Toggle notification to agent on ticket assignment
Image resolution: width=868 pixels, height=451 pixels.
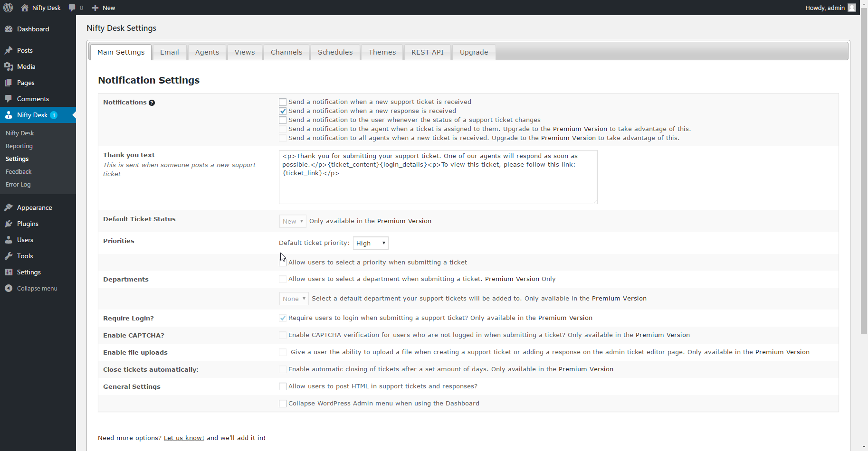click(283, 129)
